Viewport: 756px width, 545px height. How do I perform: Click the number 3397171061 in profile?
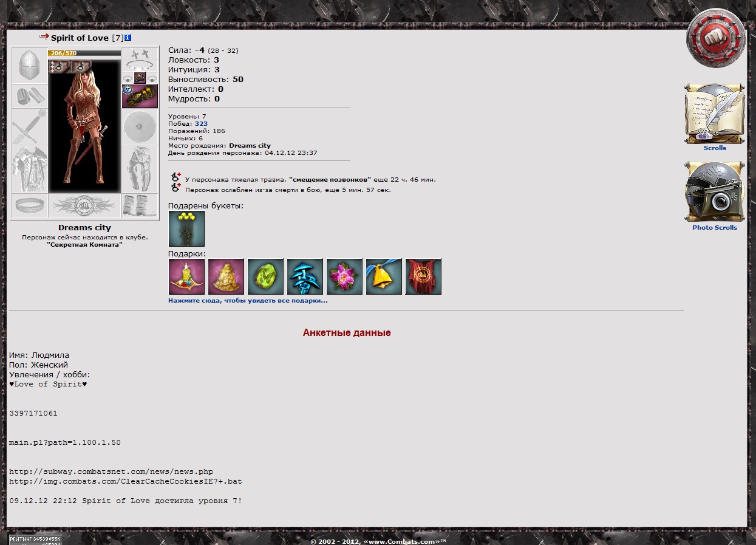point(33,413)
